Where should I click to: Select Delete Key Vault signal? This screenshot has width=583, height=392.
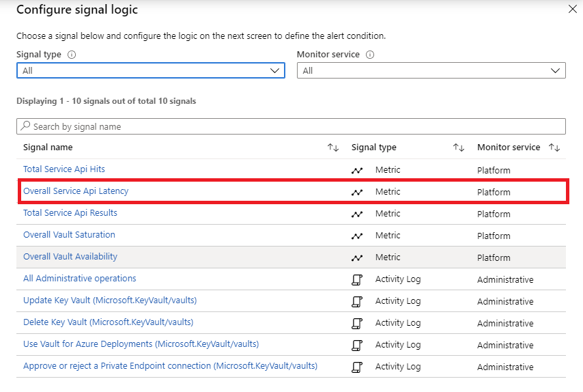pos(108,322)
